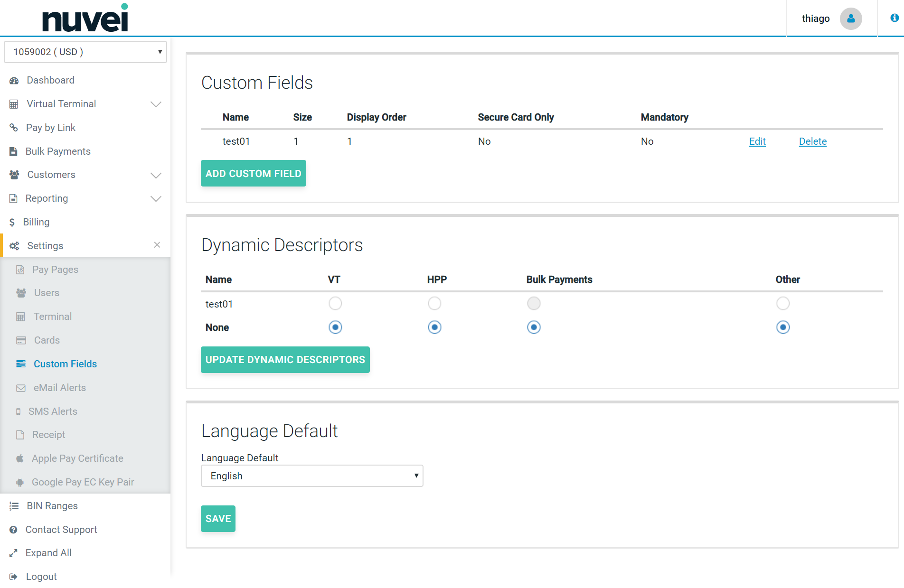Viewport: 904px width, 588px height.
Task: Click the Dashboard gauge icon
Action: coord(14,81)
